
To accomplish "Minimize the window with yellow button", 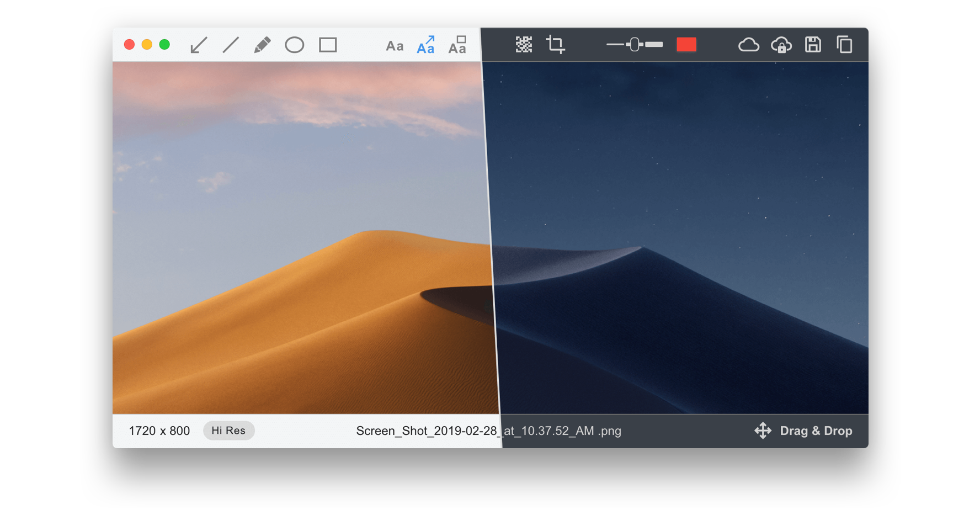I will coord(147,45).
